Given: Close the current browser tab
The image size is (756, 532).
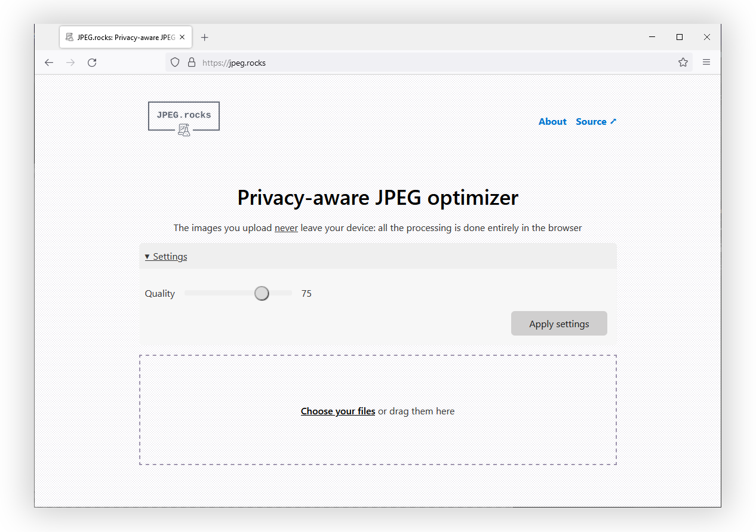Looking at the screenshot, I should (x=182, y=37).
